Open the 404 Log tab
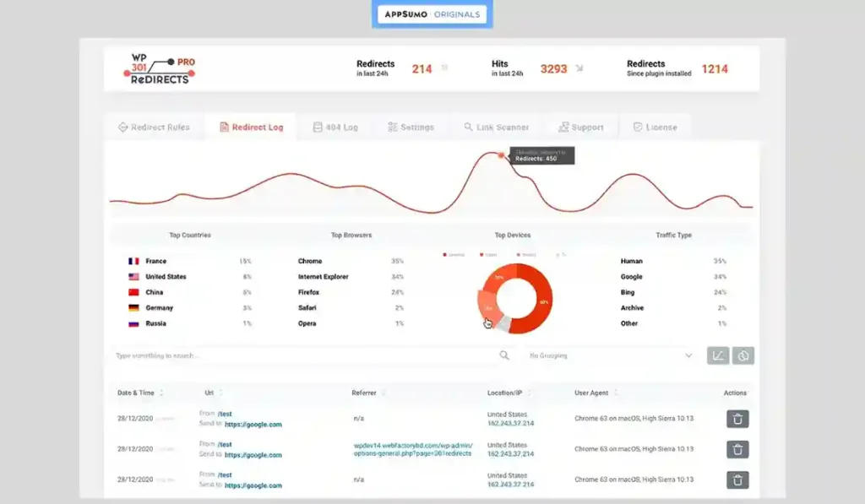The image size is (865, 504). [x=335, y=127]
